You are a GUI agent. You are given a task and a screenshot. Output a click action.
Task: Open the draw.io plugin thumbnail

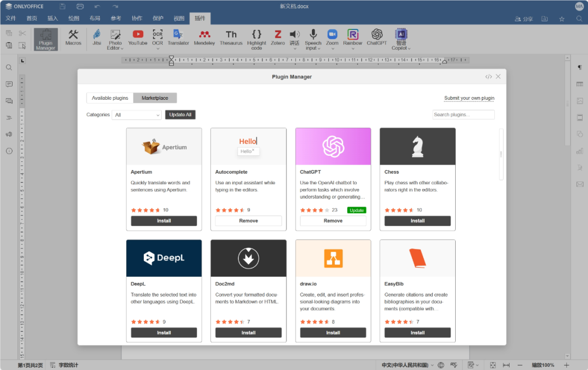click(333, 258)
